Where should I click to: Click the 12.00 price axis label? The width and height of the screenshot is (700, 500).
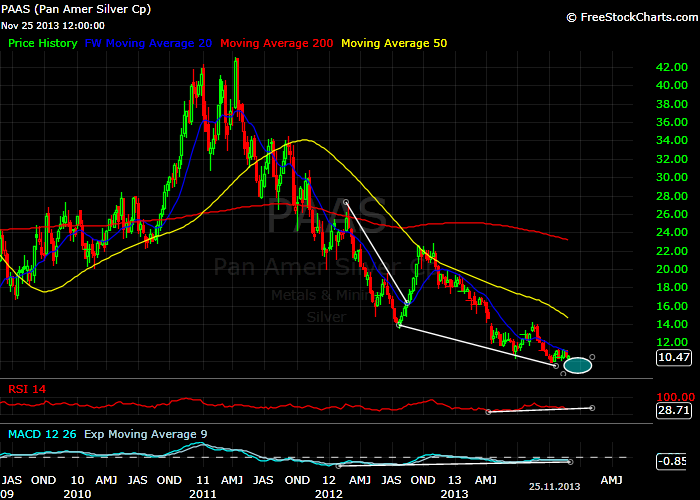click(671, 342)
